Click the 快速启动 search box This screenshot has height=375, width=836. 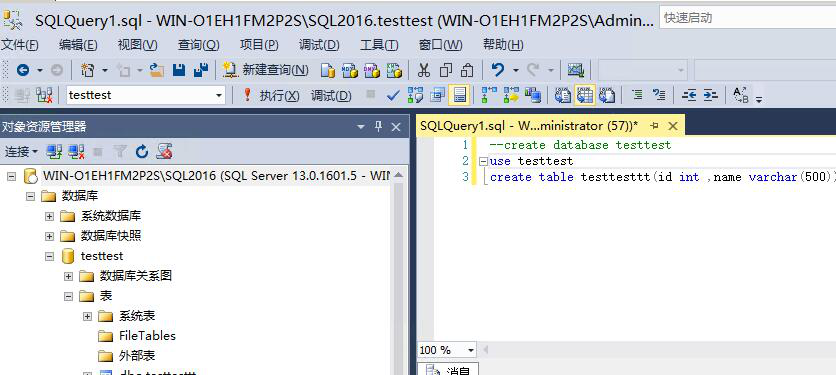coord(747,18)
